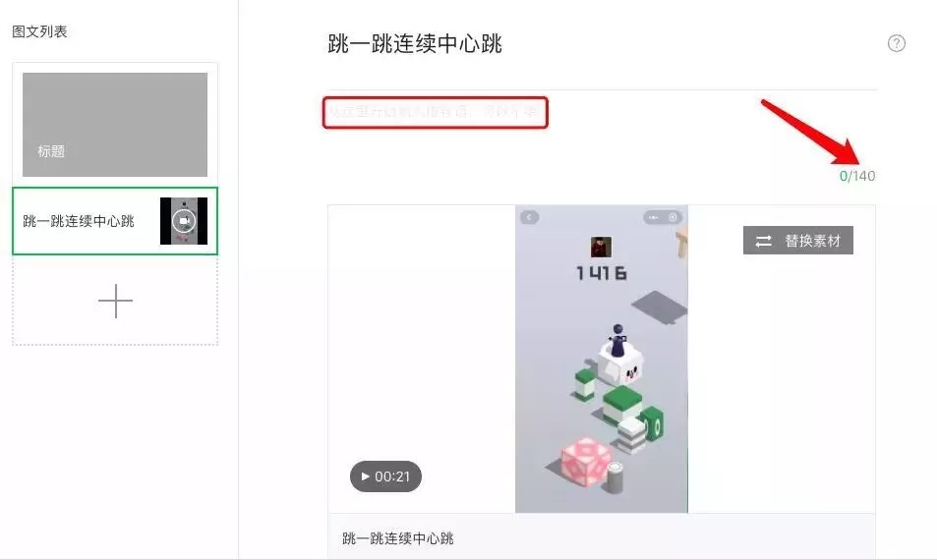Click the 1416 score in the video
Image resolution: width=937 pixels, height=560 pixels.
click(x=601, y=273)
